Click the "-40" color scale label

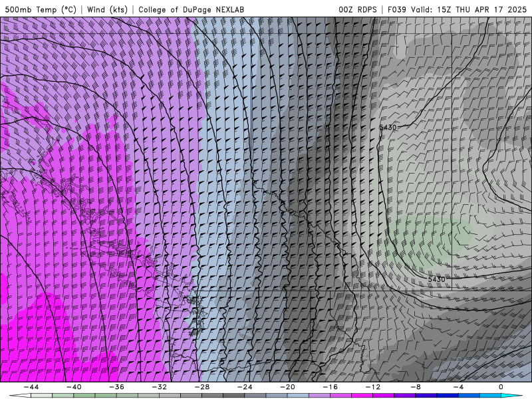coord(74,387)
